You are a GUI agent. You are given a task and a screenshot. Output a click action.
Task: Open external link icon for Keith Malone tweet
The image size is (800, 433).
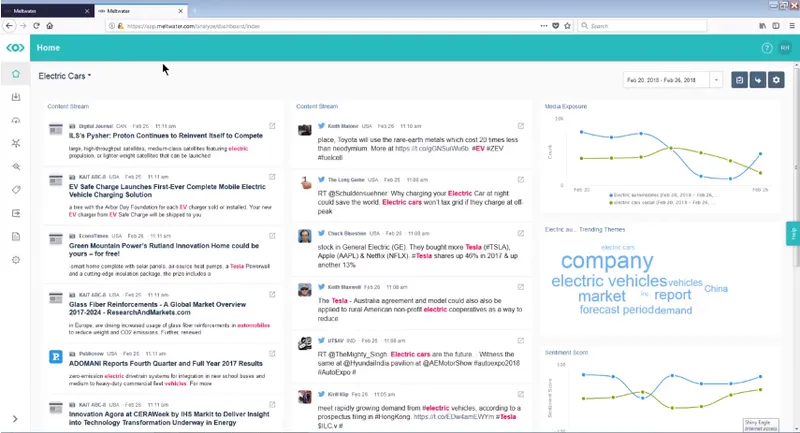click(x=520, y=126)
